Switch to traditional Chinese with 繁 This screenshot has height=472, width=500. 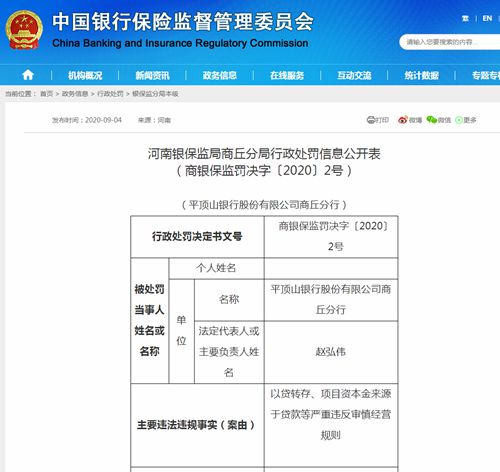coord(465,18)
